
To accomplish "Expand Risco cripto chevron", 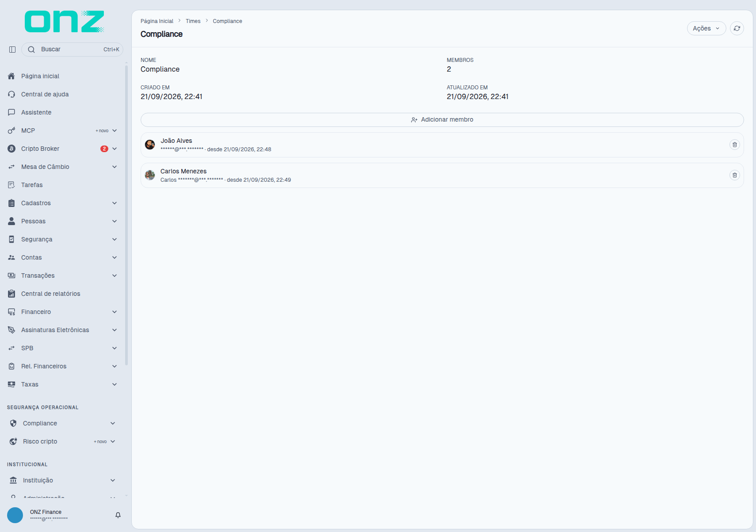I will tap(113, 441).
